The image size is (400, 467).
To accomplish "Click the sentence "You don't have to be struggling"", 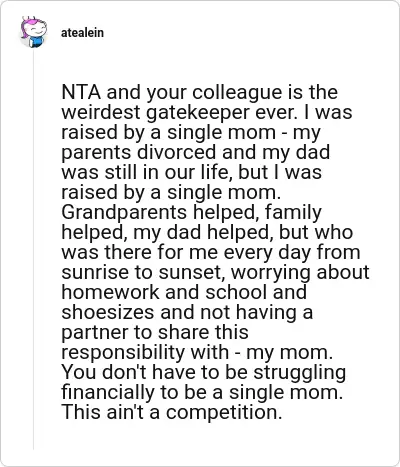I will [204, 372].
